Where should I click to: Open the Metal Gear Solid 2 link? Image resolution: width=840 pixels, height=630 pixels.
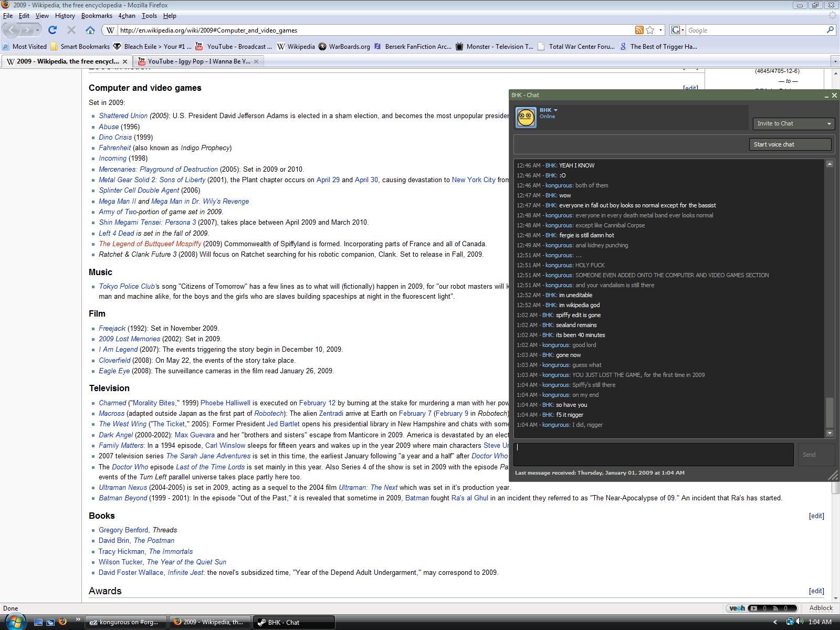tap(152, 180)
